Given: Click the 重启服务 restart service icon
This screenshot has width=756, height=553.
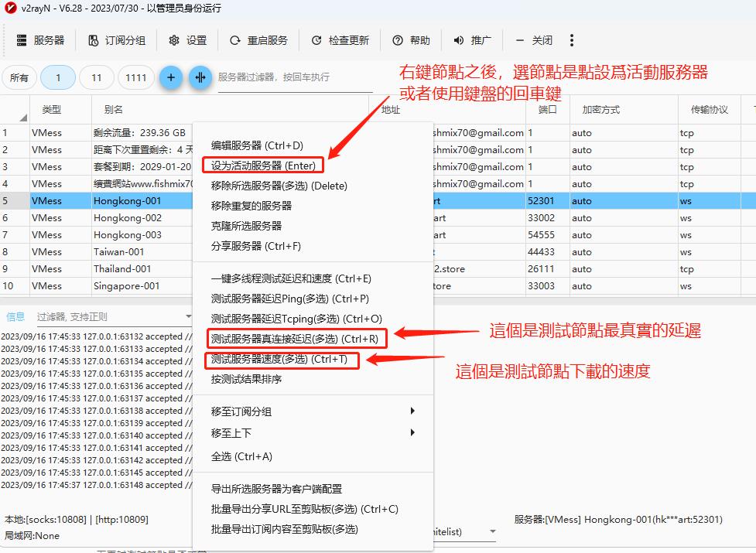Looking at the screenshot, I should (x=234, y=40).
